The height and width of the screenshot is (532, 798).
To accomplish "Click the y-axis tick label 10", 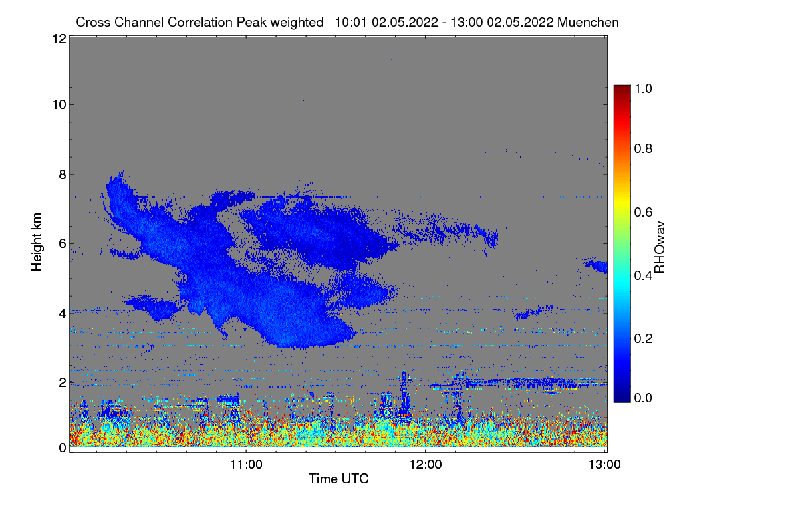I will pos(59,104).
